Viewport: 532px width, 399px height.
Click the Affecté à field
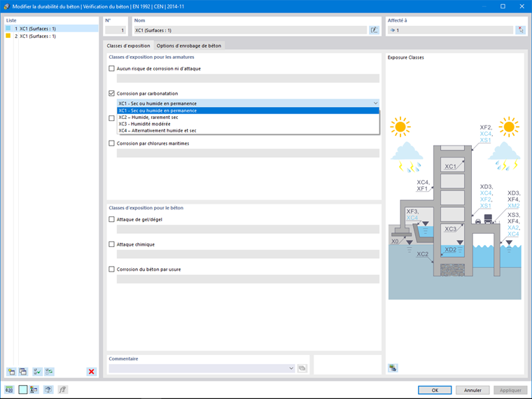450,30
